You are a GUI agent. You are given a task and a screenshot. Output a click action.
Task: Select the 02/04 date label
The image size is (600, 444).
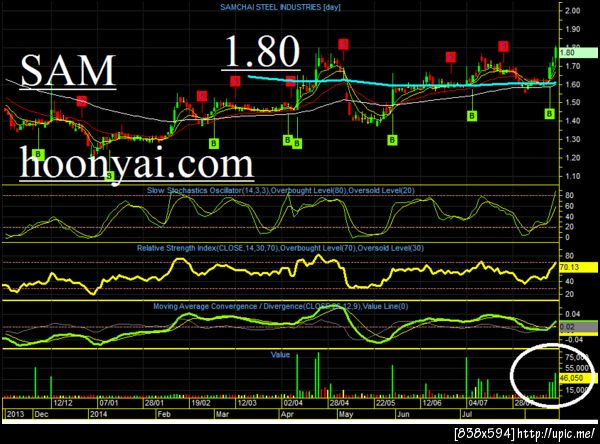pos(293,403)
